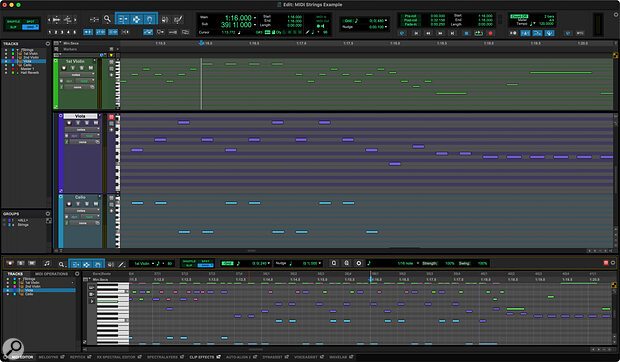The width and height of the screenshot is (620, 362).
Task: Click the Return to Zero transport button
Action: [x=416, y=34]
